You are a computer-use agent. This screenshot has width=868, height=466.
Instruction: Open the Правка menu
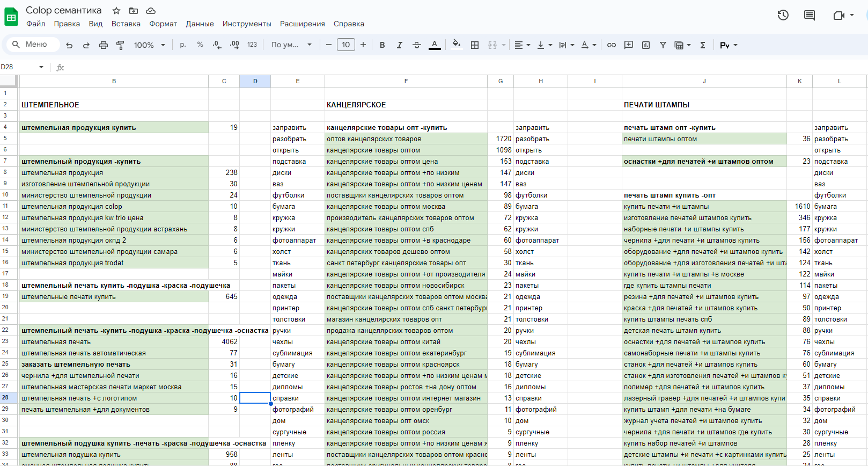pyautogui.click(x=67, y=24)
